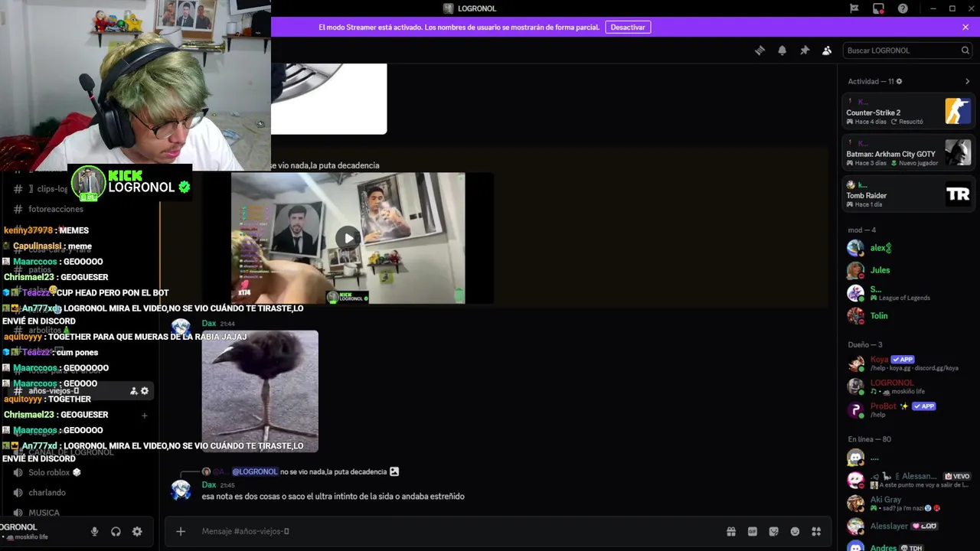Click the create channel plus icon in sidebar

pos(145,416)
